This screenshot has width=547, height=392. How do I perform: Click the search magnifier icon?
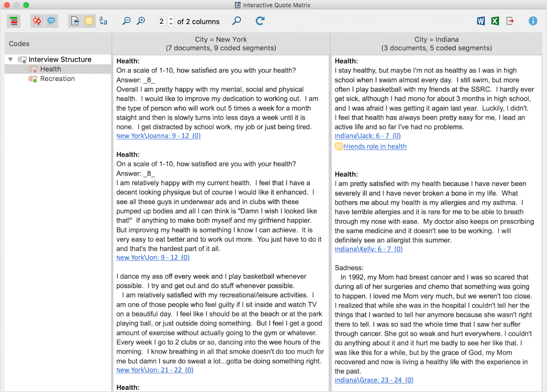coord(237,21)
